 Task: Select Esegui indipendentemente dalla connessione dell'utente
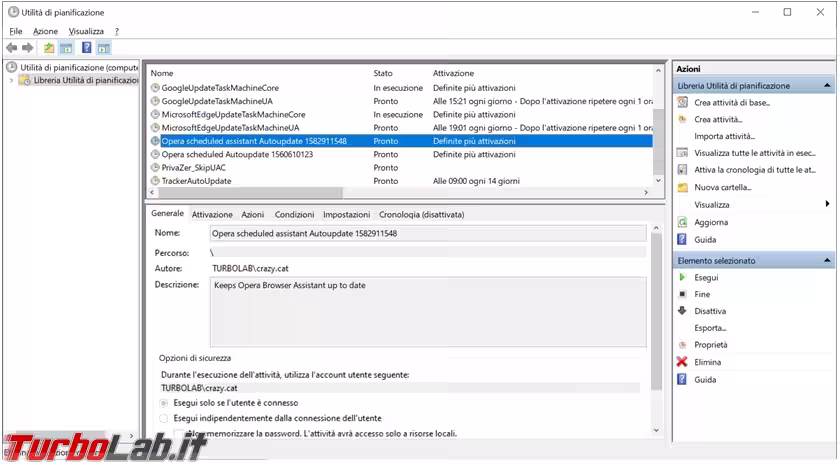pos(163,418)
